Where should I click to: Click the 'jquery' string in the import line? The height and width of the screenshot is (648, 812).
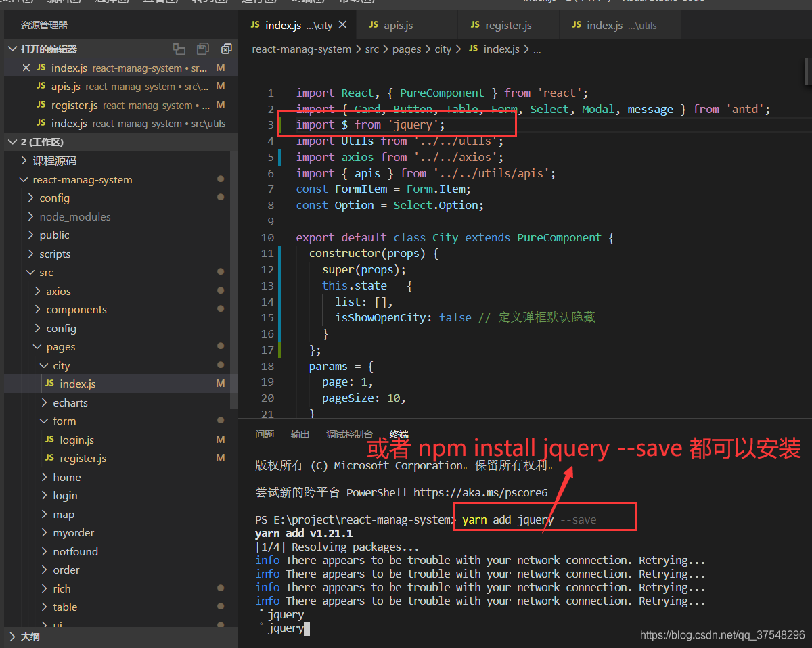(413, 125)
